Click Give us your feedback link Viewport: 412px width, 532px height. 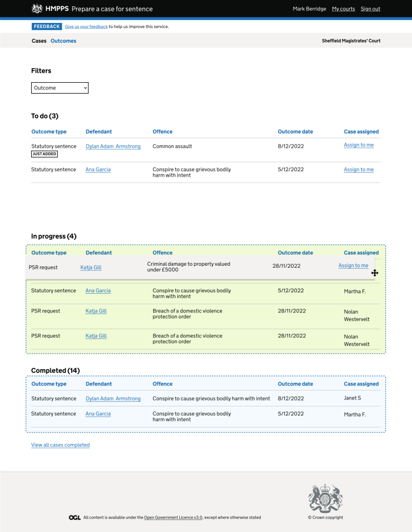tap(86, 27)
